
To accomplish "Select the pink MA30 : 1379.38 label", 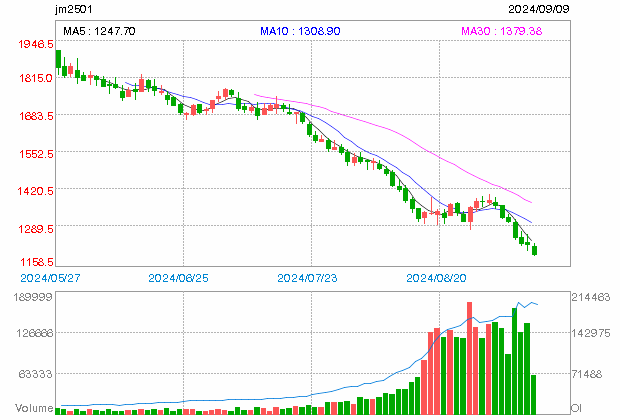I will coord(501,32).
